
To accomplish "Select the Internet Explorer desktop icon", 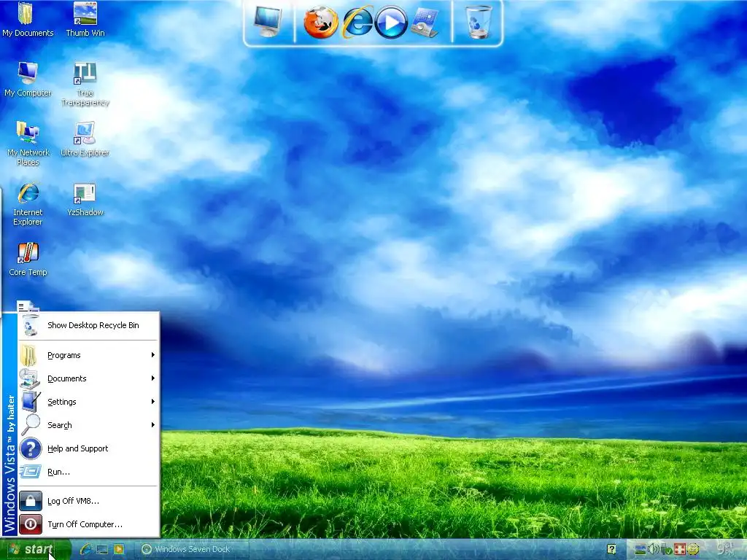I will (x=28, y=204).
